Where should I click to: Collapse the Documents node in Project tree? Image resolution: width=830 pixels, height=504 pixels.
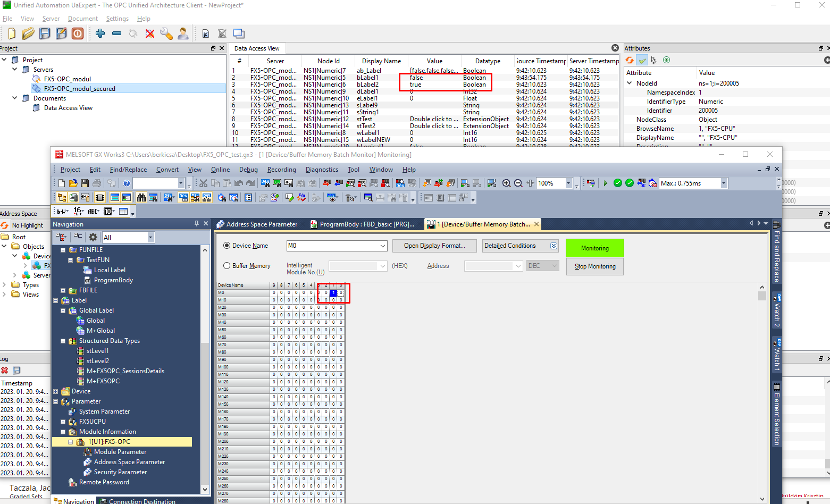[x=14, y=98]
